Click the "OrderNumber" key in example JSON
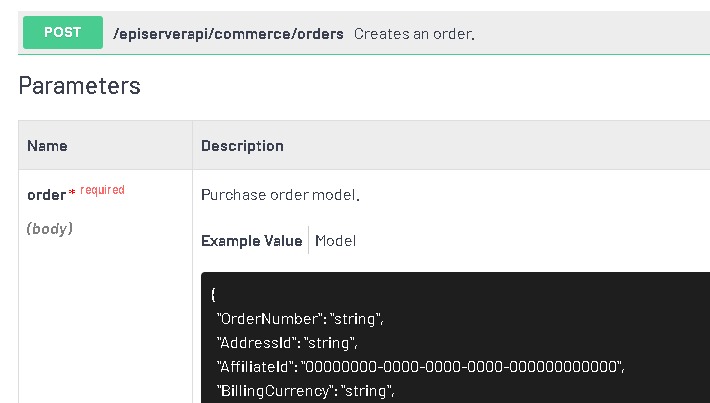710x403 pixels. click(263, 319)
